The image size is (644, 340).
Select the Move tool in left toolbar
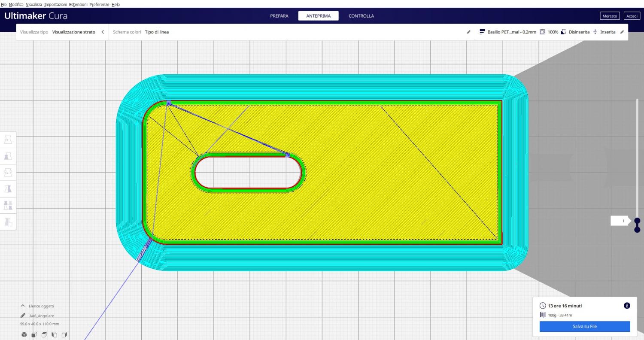8,140
